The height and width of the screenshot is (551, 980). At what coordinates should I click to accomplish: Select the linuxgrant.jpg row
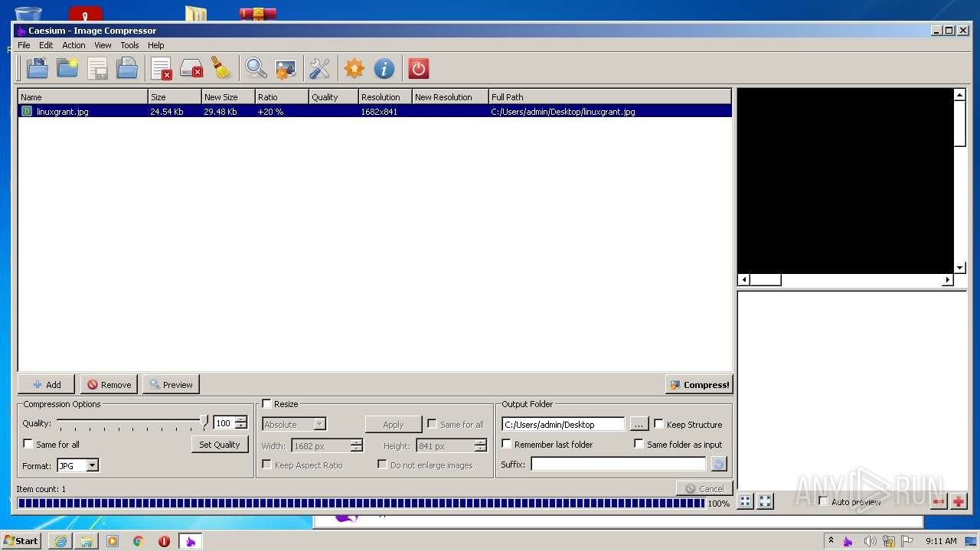[x=374, y=111]
